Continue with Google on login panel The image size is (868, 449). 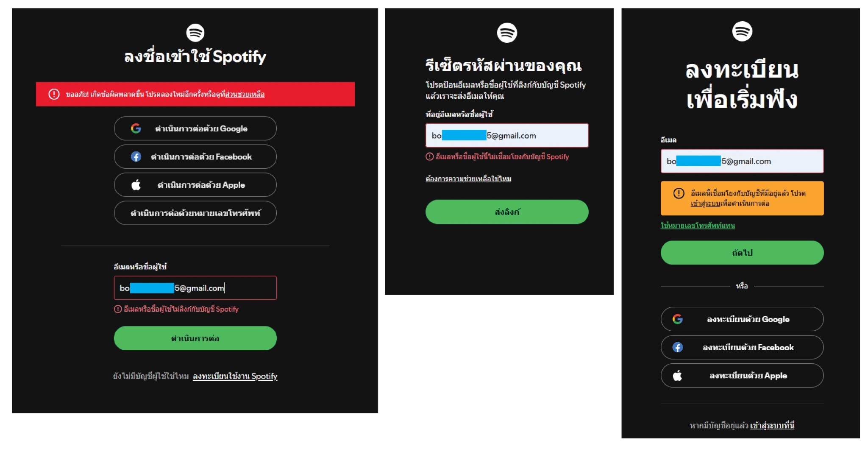tap(195, 128)
